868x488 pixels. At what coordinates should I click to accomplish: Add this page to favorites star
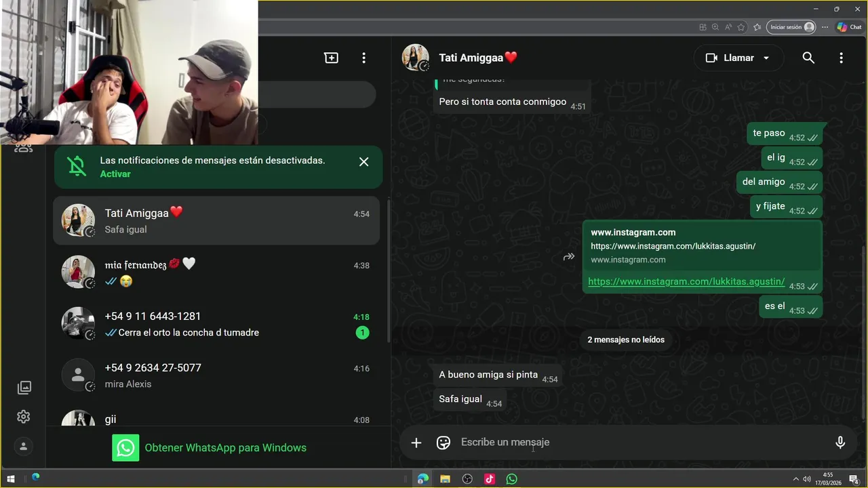(x=741, y=27)
